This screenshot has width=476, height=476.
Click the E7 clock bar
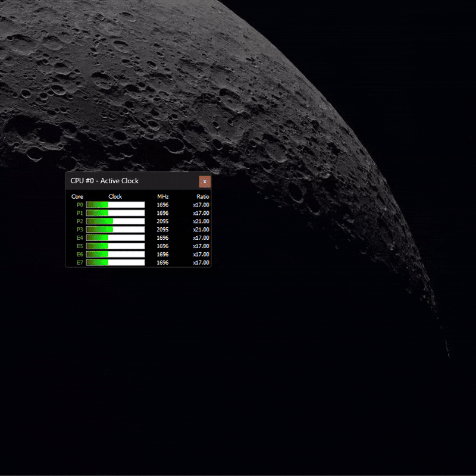point(115,262)
